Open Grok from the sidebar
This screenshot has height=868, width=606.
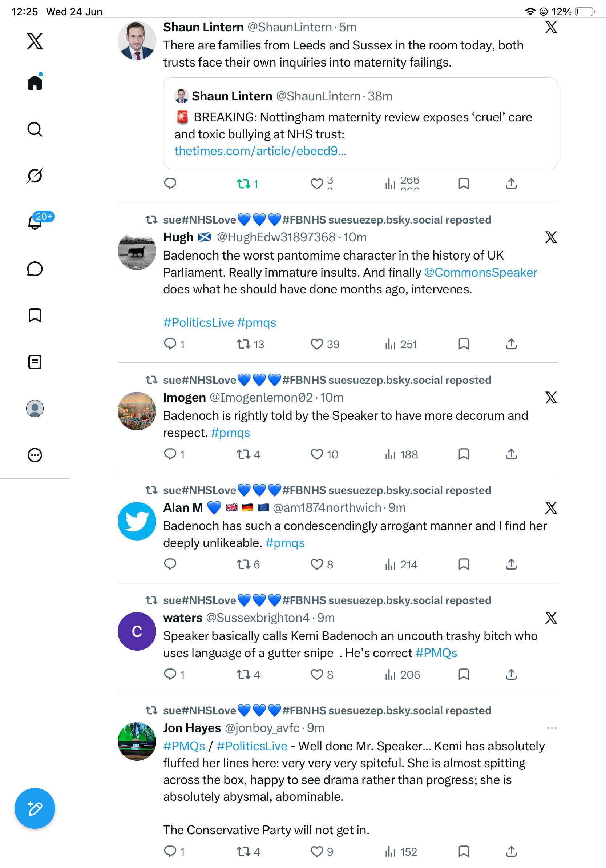(x=35, y=176)
